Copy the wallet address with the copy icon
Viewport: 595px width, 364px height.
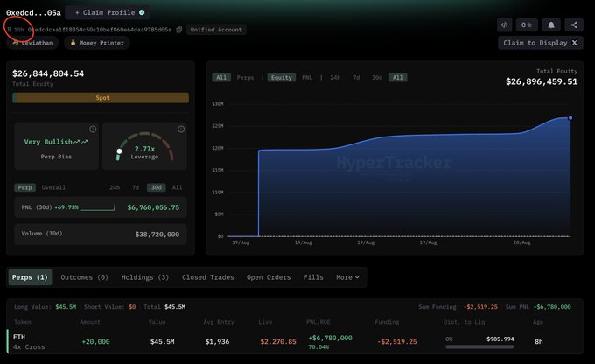(x=179, y=30)
